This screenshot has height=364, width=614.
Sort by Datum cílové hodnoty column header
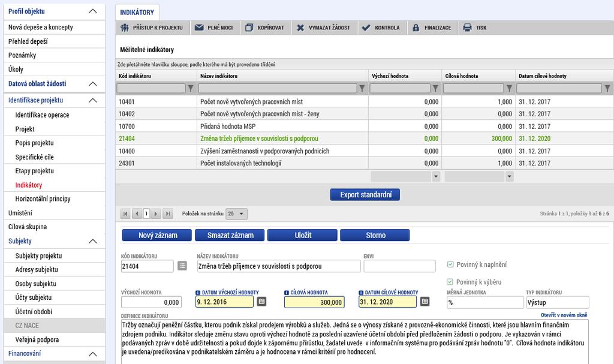point(542,76)
